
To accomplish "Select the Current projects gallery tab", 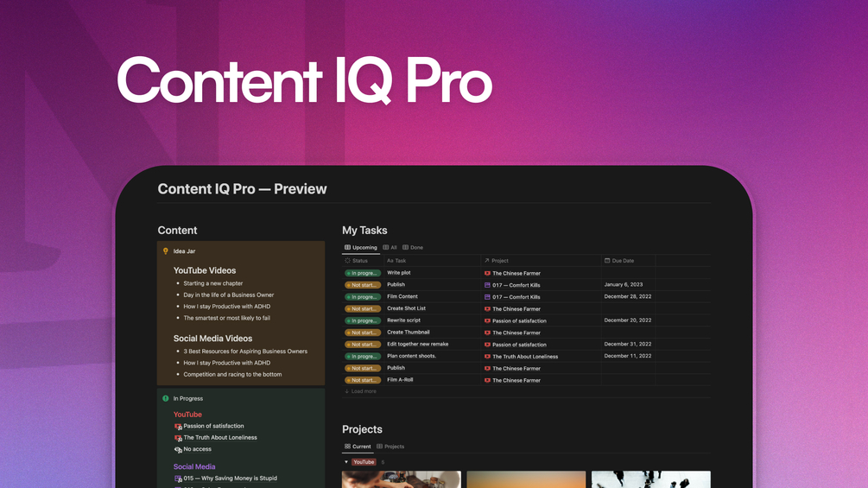I will (x=358, y=447).
